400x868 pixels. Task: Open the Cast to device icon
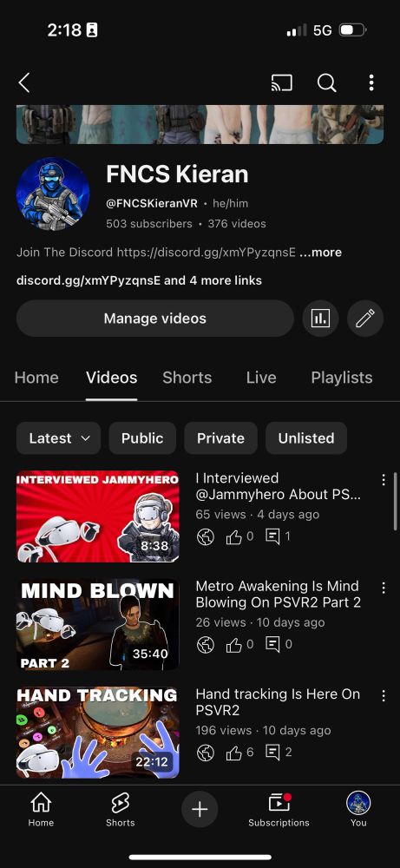pos(282,82)
